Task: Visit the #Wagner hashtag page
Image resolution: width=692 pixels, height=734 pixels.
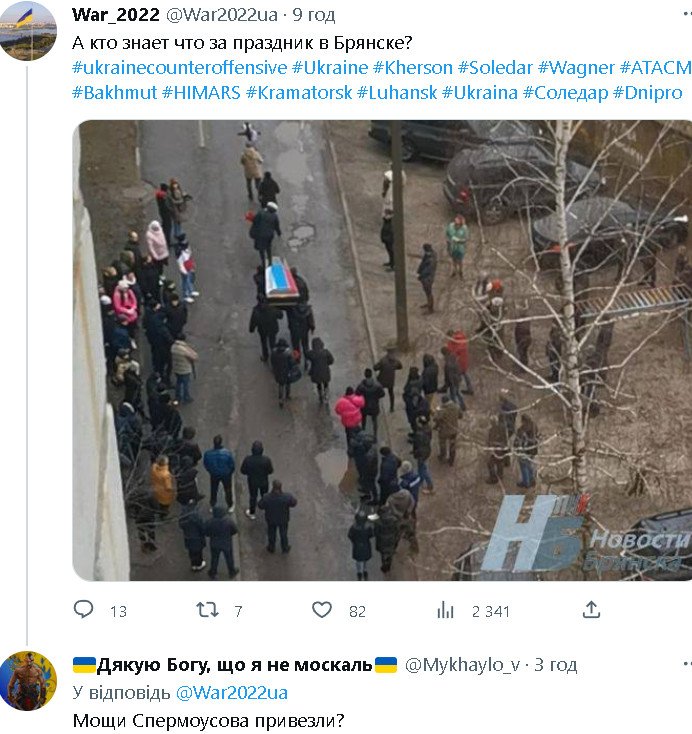Action: 576,68
